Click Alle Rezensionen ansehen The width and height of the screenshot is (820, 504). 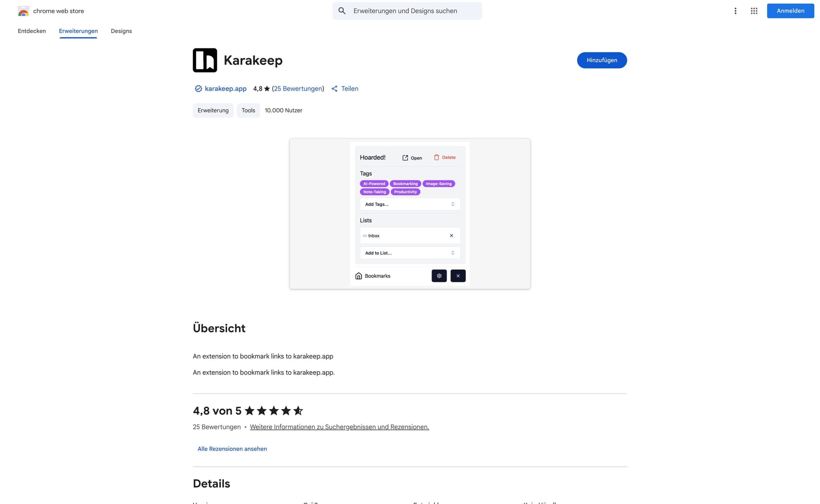(232, 449)
